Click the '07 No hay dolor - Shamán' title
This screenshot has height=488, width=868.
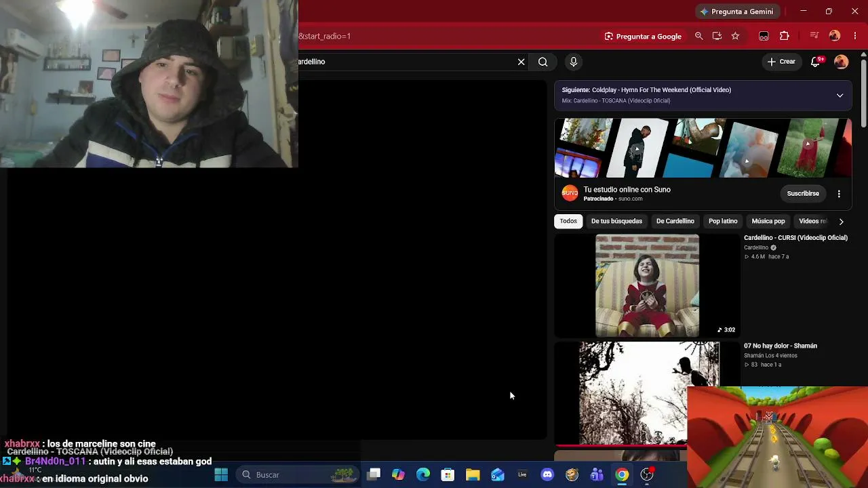coord(781,346)
